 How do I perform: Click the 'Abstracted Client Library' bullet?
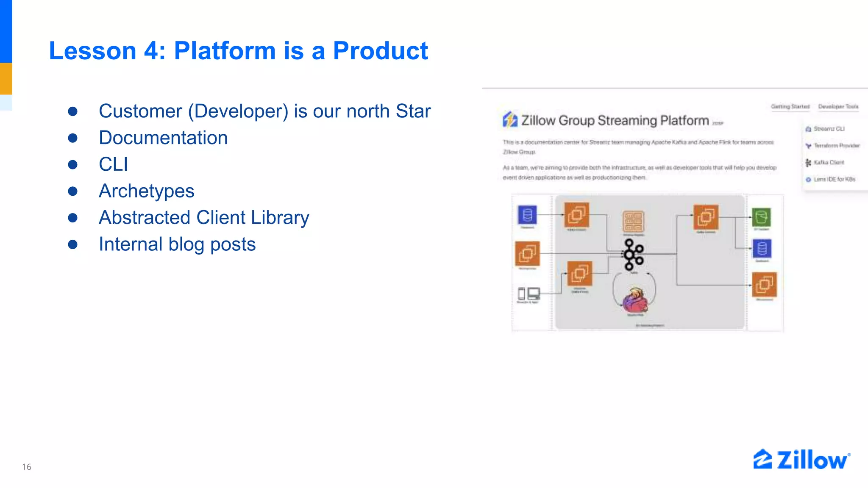(x=204, y=218)
